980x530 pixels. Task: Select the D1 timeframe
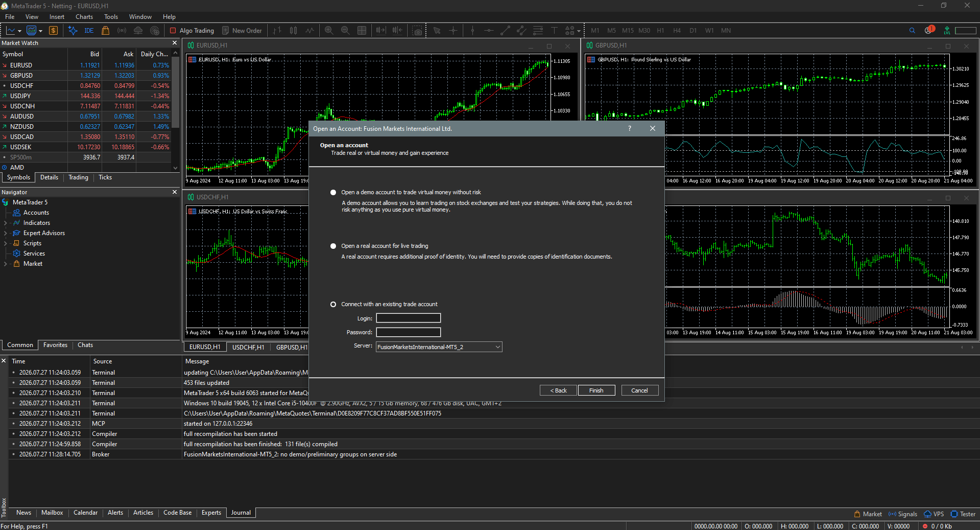tap(693, 31)
